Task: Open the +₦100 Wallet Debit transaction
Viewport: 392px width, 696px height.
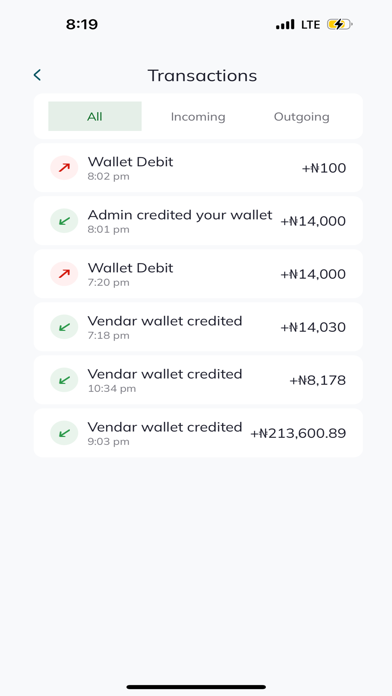Action: 198,168
